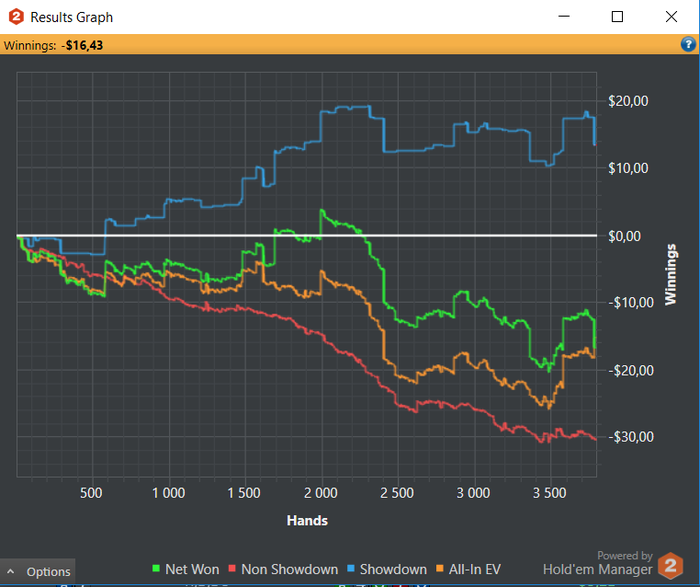Screen dimensions: 700x587
Task: Toggle the Net Won legend entry
Action: pos(186,569)
